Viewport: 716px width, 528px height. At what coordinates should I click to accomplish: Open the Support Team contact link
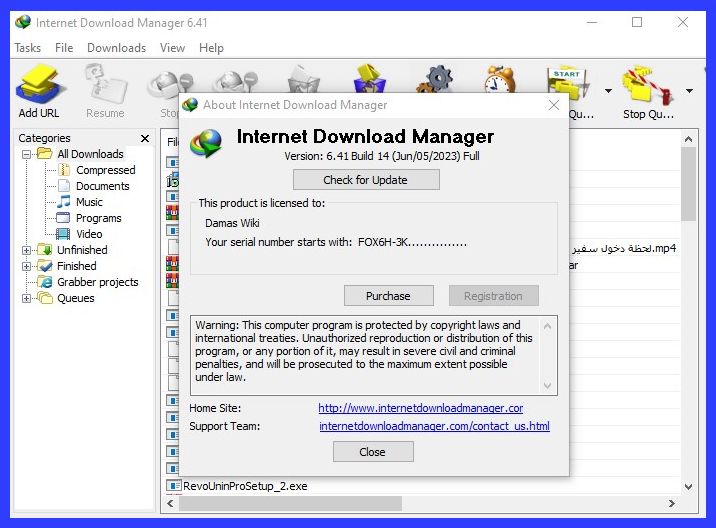(x=434, y=426)
